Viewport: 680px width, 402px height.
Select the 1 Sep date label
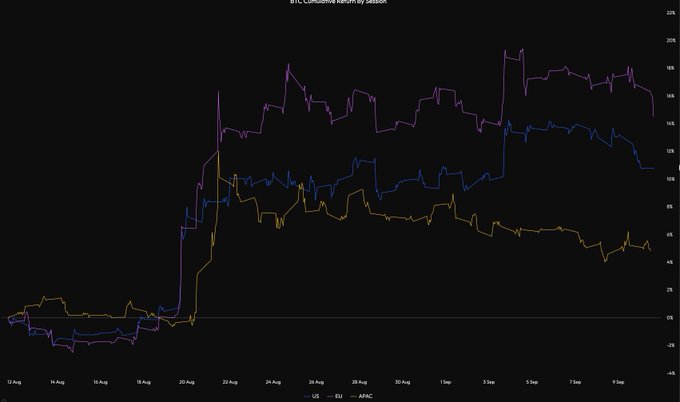pos(445,382)
